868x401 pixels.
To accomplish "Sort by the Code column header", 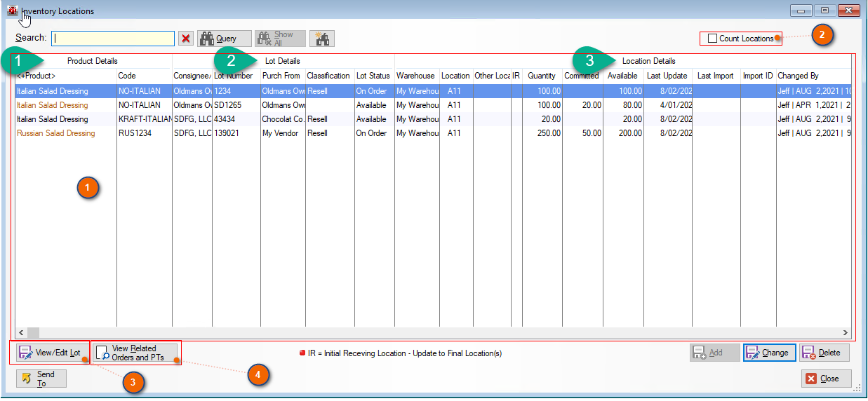I will click(x=144, y=76).
